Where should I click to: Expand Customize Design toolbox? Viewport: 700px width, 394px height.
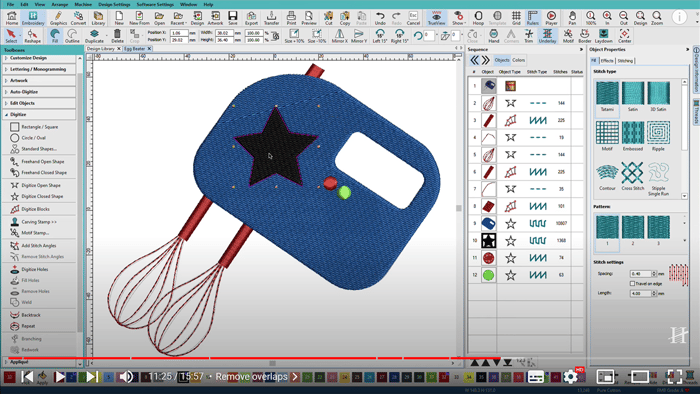38,58
